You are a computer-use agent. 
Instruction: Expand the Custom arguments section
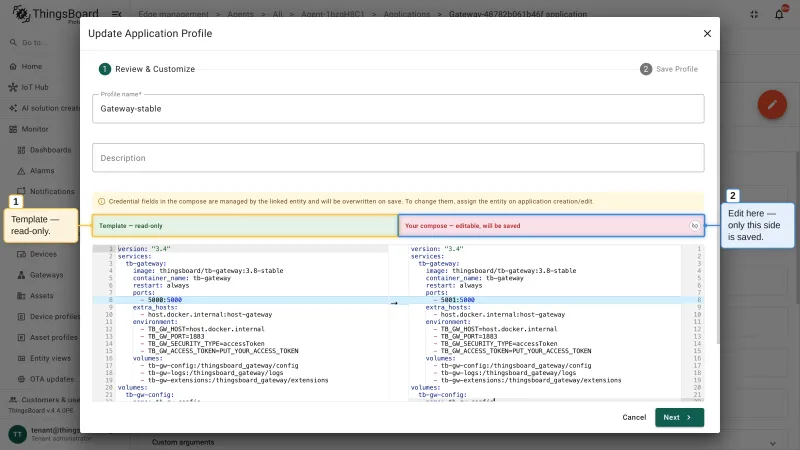[x=772, y=442]
